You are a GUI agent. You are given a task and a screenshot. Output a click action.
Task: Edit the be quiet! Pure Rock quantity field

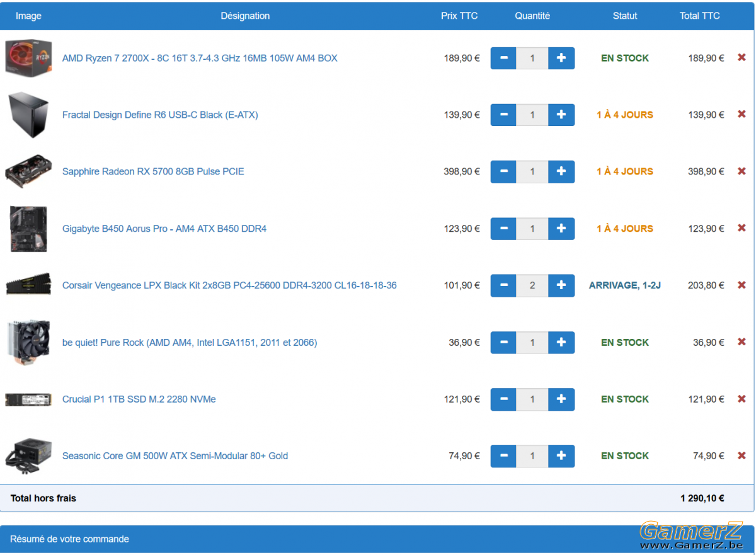532,342
